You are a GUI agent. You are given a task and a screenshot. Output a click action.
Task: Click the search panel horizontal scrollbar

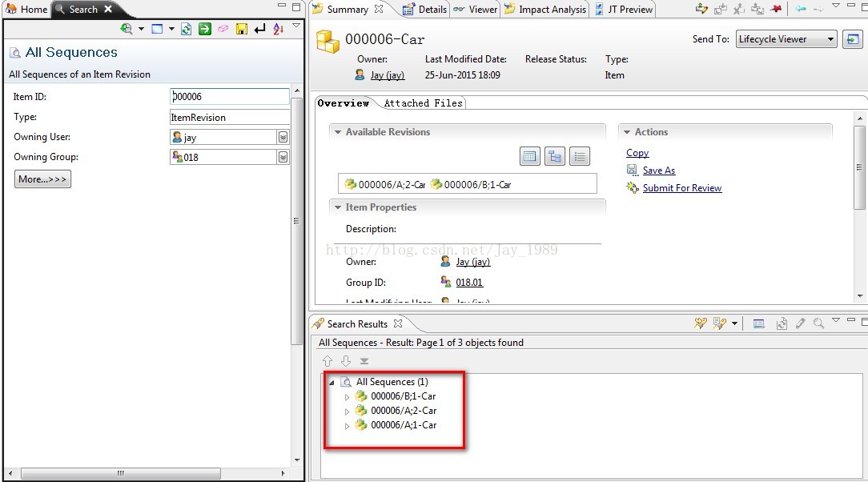(121, 473)
